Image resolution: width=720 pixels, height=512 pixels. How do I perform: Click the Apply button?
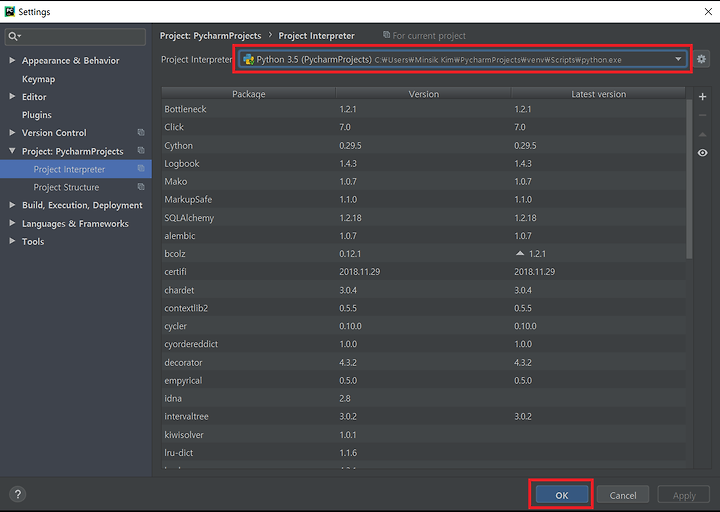coord(684,495)
